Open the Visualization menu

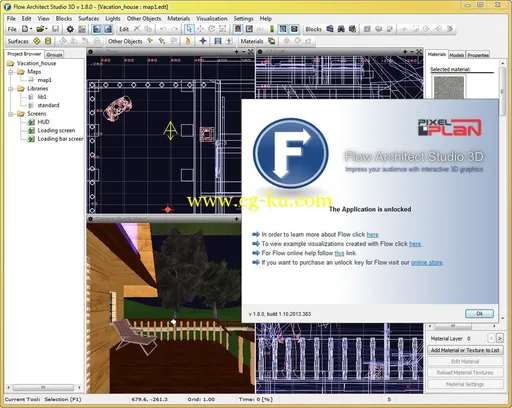click(x=211, y=18)
